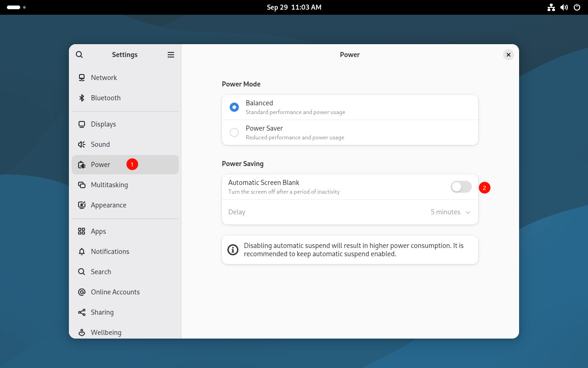Open Appearance settings
Screen dimensions: 588x368
point(108,205)
